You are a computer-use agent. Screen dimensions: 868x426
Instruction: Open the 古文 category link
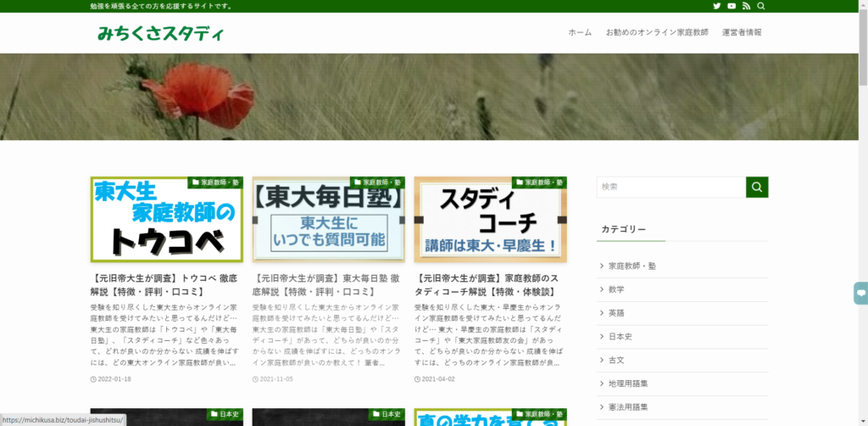tap(616, 361)
